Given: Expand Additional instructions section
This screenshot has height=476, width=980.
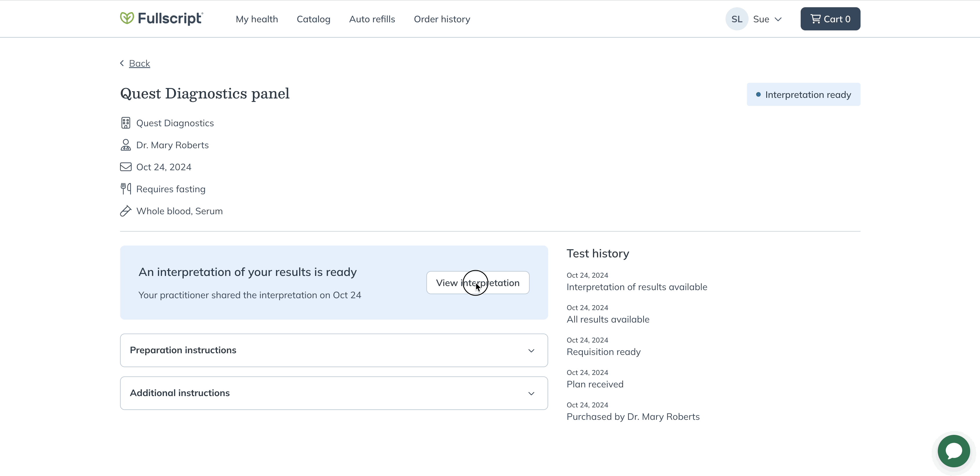Looking at the screenshot, I should [334, 393].
